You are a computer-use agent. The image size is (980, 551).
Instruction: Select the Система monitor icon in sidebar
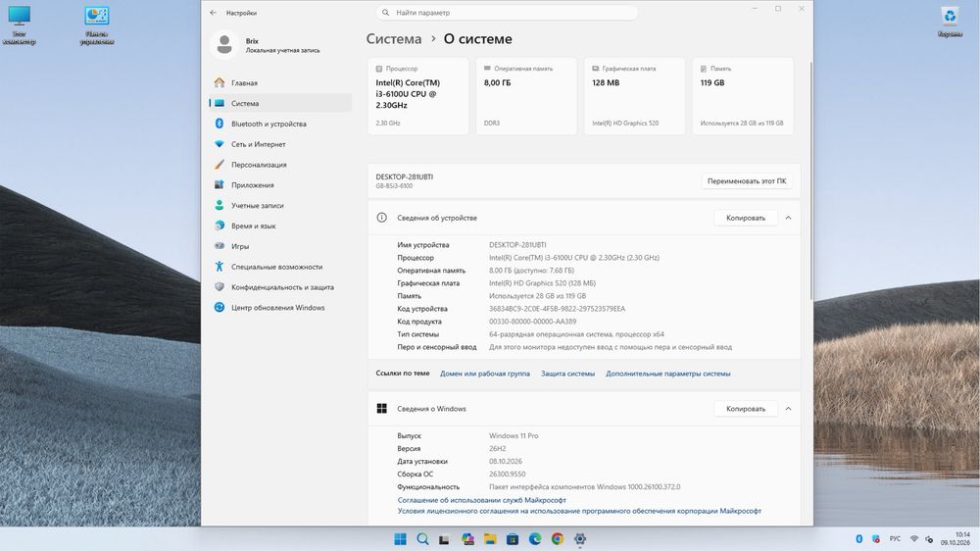coord(220,103)
